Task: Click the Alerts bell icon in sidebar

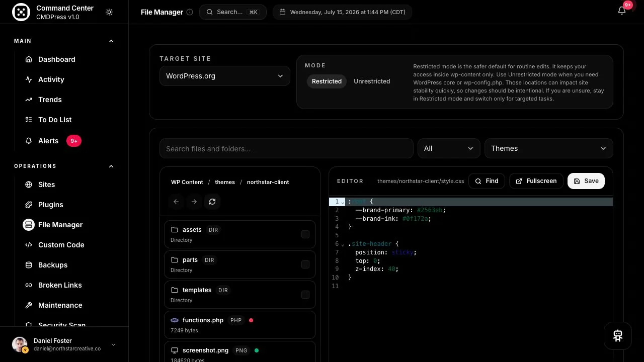Action: click(29, 141)
